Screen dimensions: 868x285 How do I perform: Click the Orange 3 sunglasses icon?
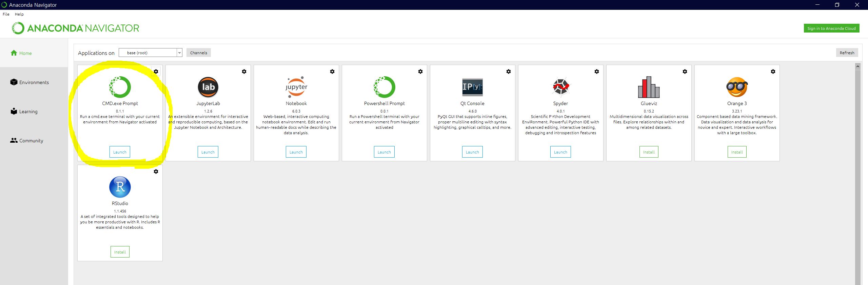pos(737,87)
